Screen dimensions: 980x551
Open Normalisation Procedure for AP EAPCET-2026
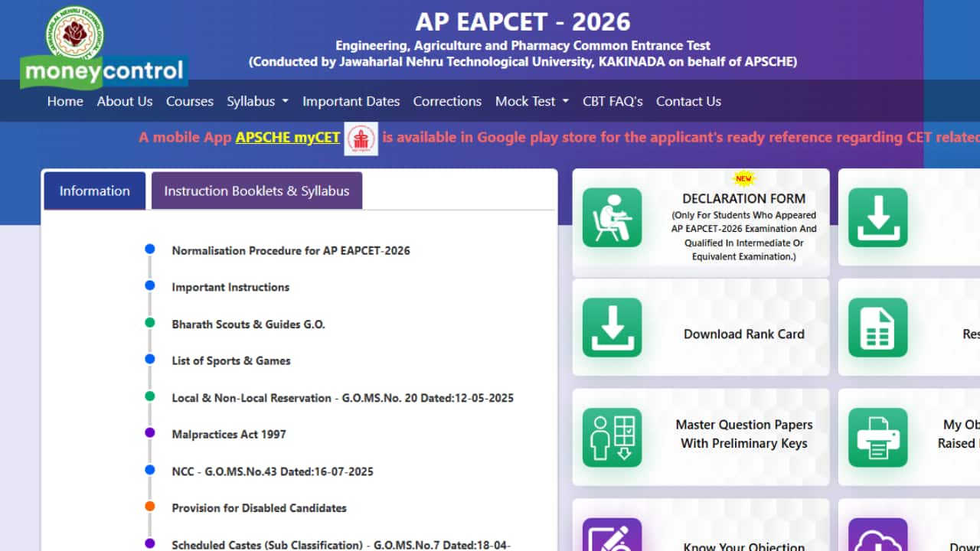click(291, 250)
